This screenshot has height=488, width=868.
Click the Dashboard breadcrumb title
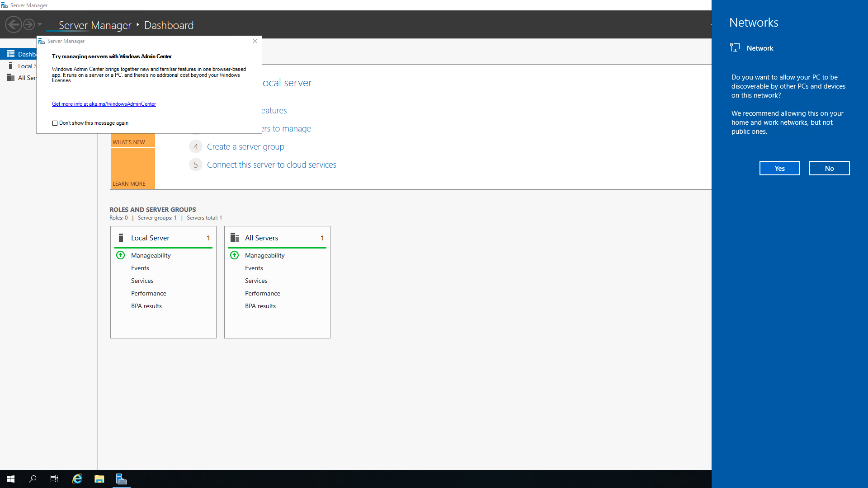169,25
